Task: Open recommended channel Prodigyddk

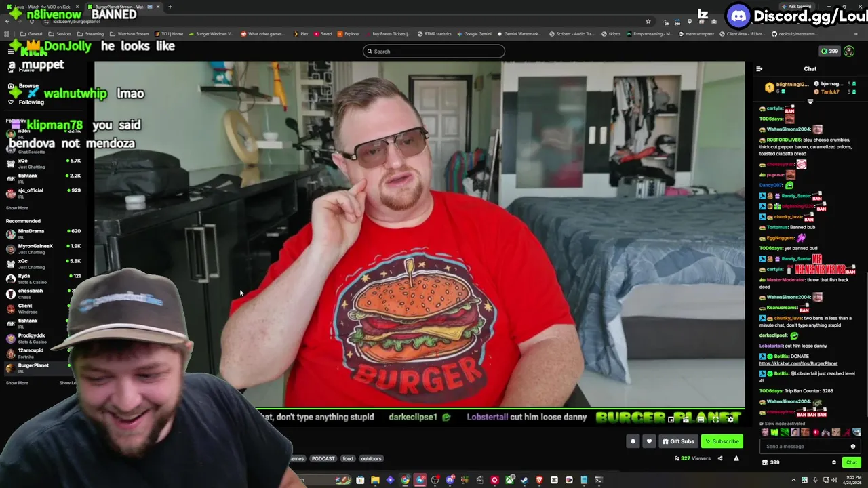Action: [35, 338]
